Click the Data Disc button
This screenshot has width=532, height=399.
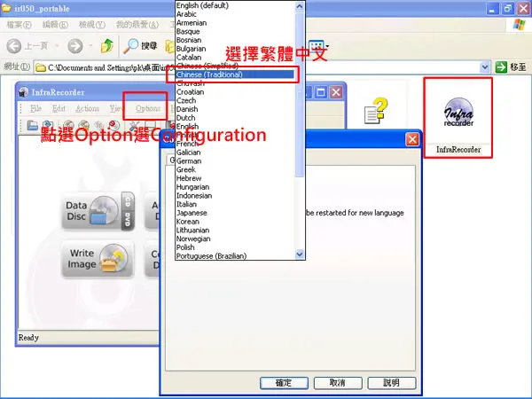coord(98,211)
